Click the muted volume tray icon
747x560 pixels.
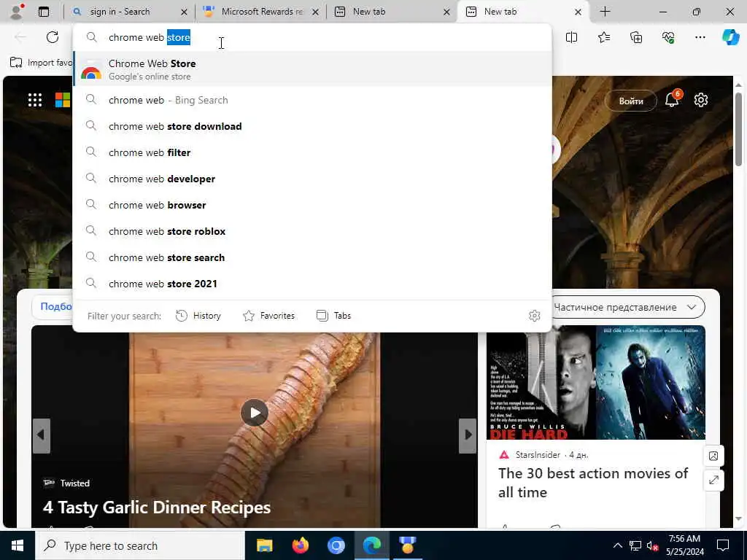[652, 546]
